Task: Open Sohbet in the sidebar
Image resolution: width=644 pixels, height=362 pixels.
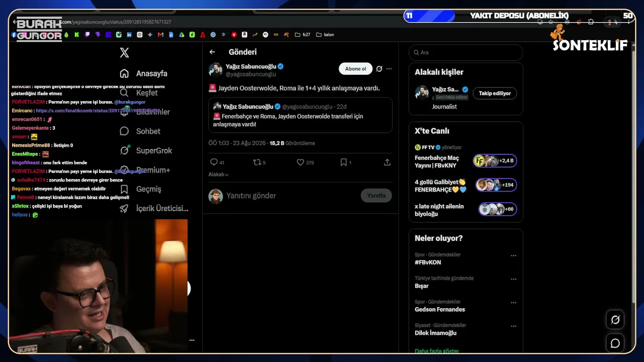Action: click(148, 131)
